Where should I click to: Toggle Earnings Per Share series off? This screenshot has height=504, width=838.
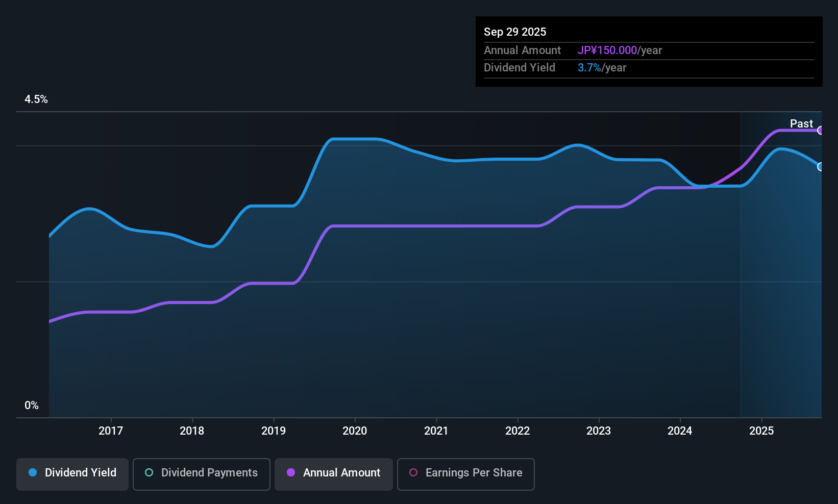click(x=465, y=474)
